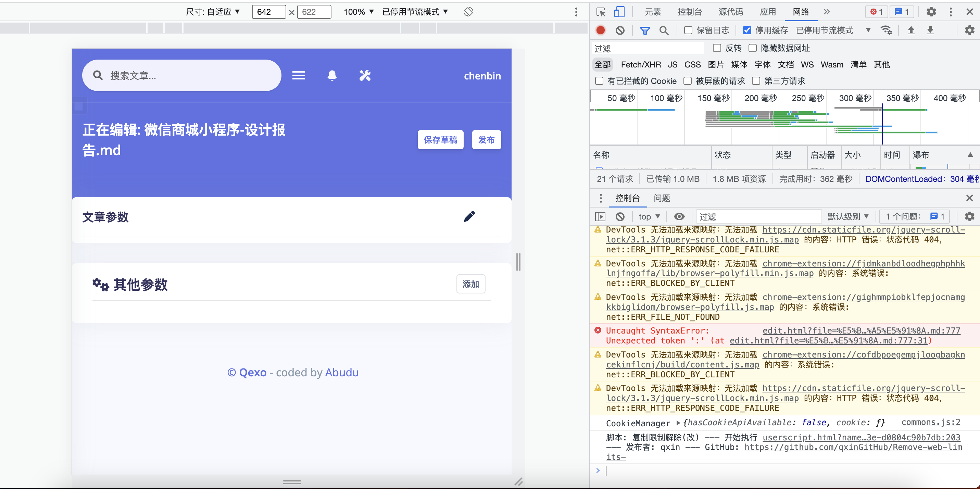Check 被屏蔽的请求 option

[687, 81]
